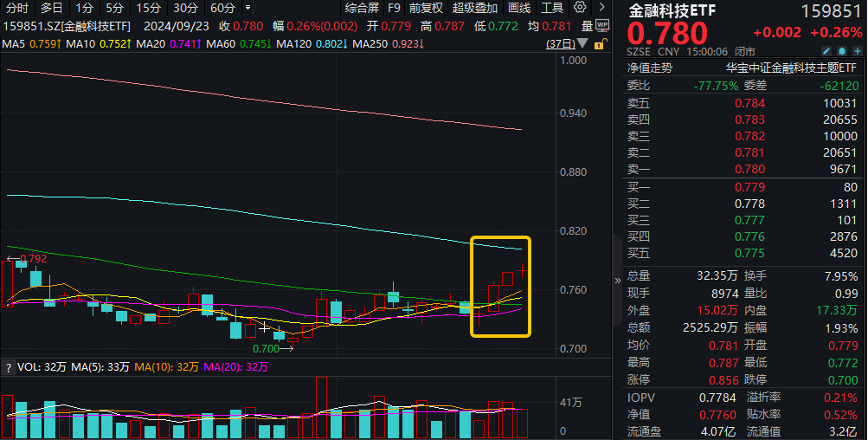Switch to 多日 multi-day tab
This screenshot has width=868, height=440.
[x=51, y=8]
